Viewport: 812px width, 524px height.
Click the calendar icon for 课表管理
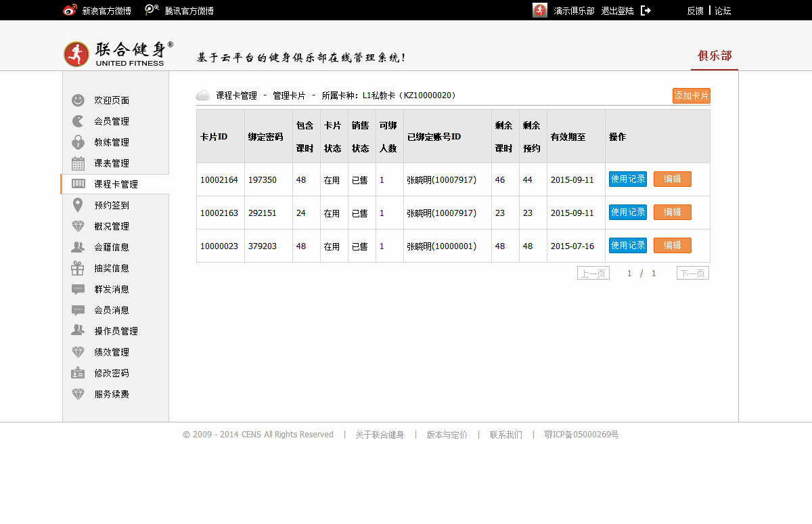78,163
